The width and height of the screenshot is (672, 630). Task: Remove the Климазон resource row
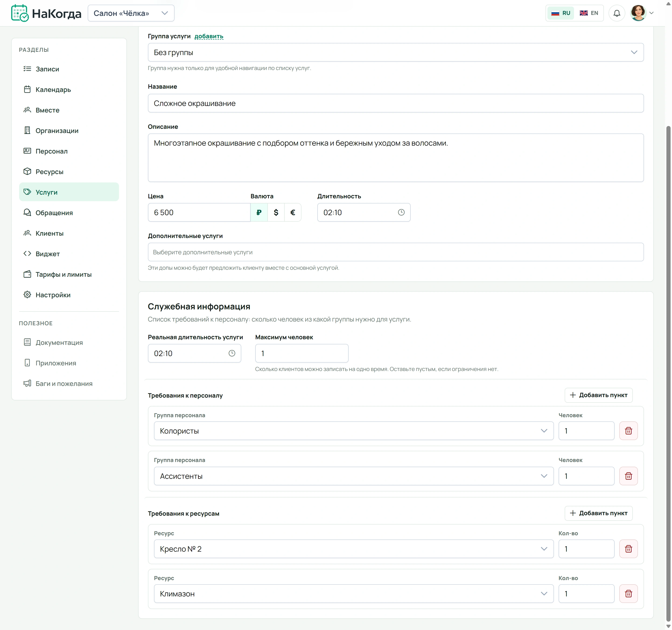click(628, 594)
